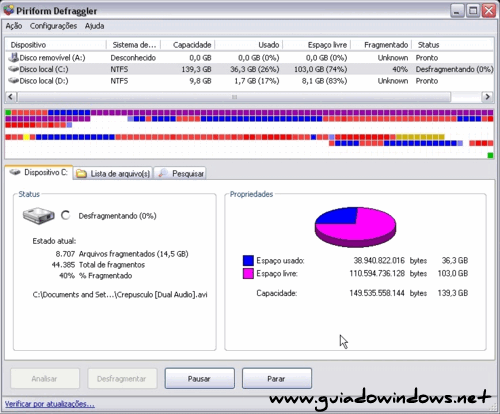Click the Total de fragmentos text

pos(112,265)
